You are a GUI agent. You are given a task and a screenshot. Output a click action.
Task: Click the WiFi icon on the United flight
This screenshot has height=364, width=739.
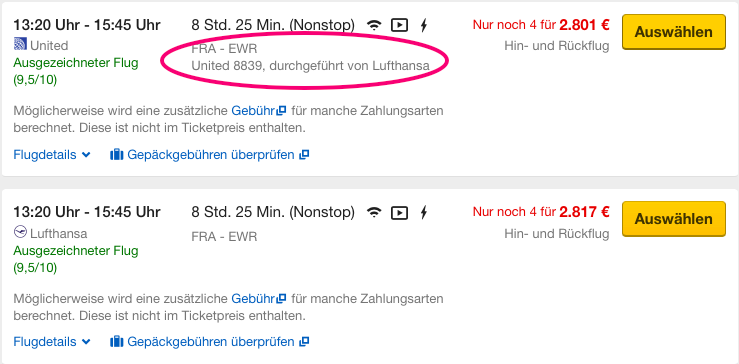(x=374, y=25)
